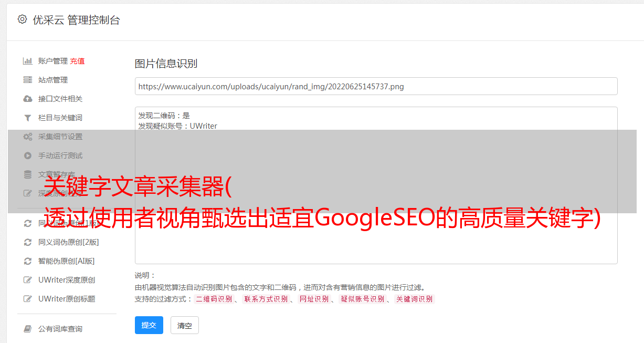Click the red 充值 link
This screenshot has height=343, width=644.
(77, 61)
